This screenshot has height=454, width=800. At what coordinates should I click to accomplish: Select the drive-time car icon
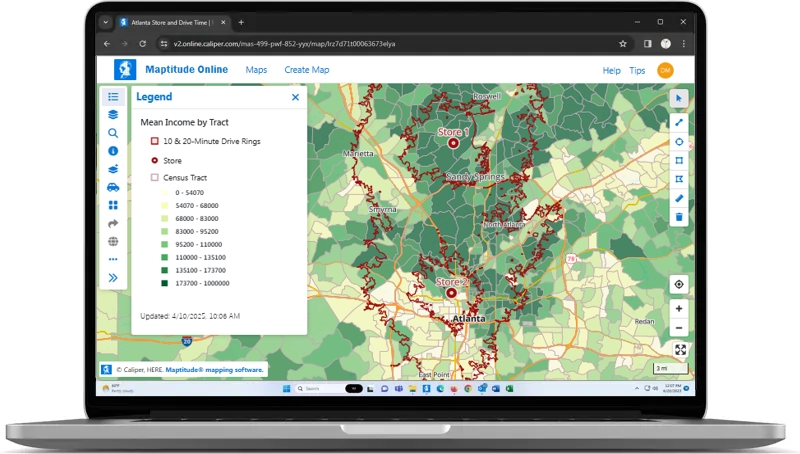[113, 187]
